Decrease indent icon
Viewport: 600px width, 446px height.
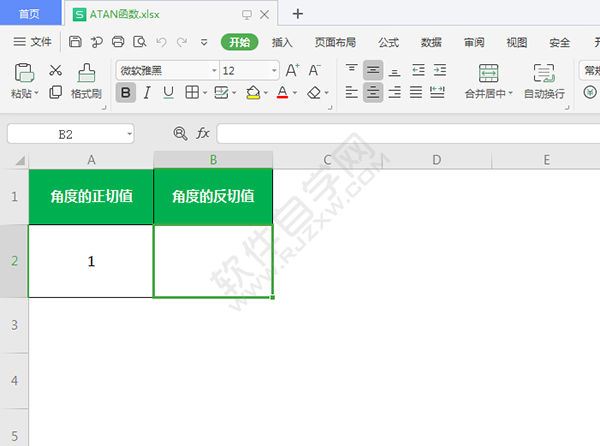coord(418,70)
